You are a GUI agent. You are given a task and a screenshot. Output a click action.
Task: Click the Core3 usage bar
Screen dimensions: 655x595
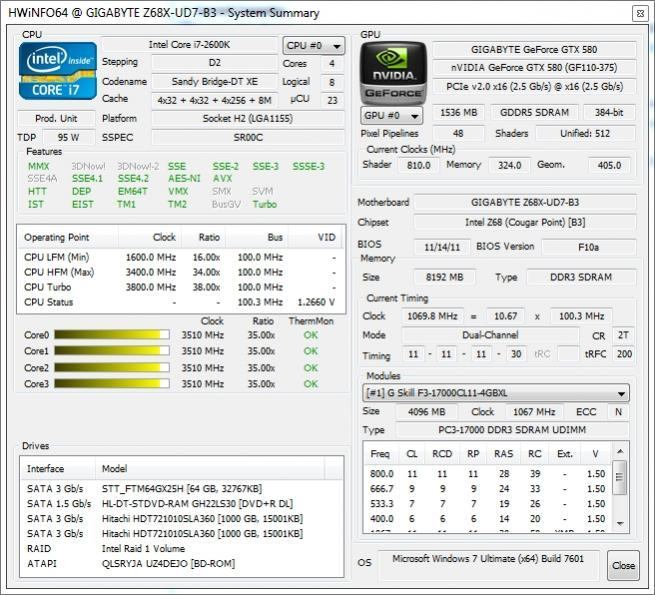(x=112, y=384)
